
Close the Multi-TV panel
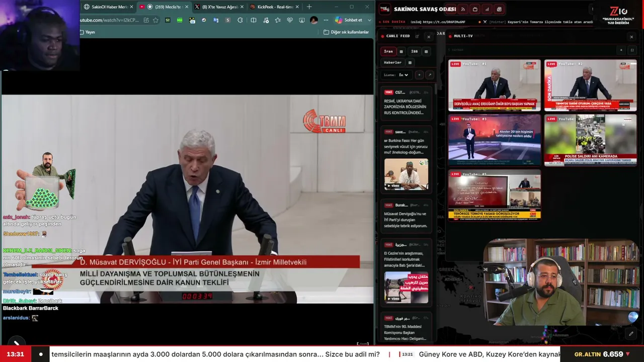(631, 37)
